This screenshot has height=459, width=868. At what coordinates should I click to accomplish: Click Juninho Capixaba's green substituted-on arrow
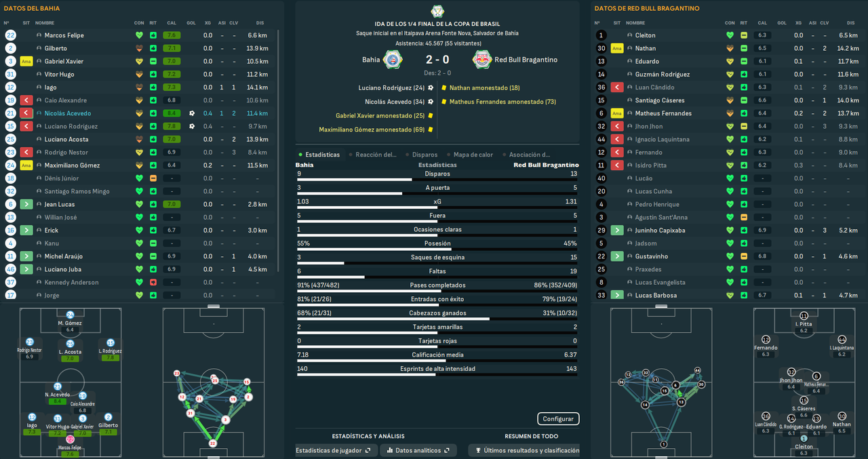point(616,231)
